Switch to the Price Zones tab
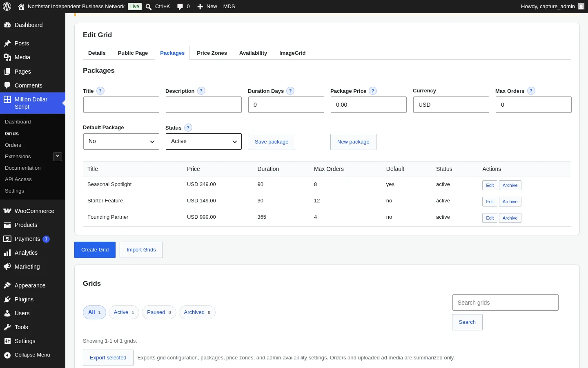The height and width of the screenshot is (368, 588). (x=212, y=53)
